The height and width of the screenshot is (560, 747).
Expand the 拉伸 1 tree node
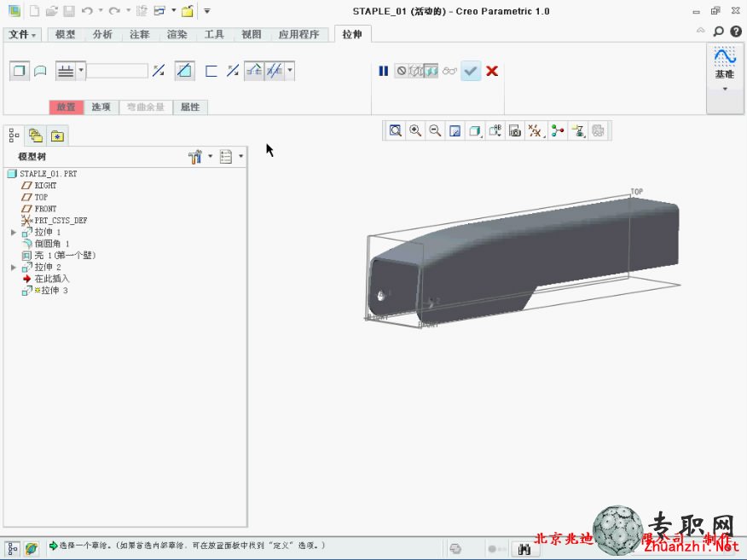14,233
